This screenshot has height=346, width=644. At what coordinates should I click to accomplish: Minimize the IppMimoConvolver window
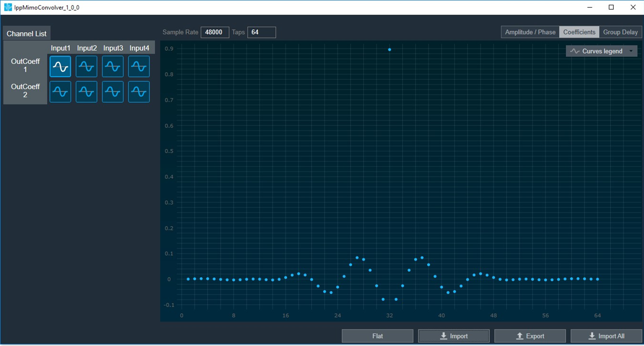pos(590,7)
